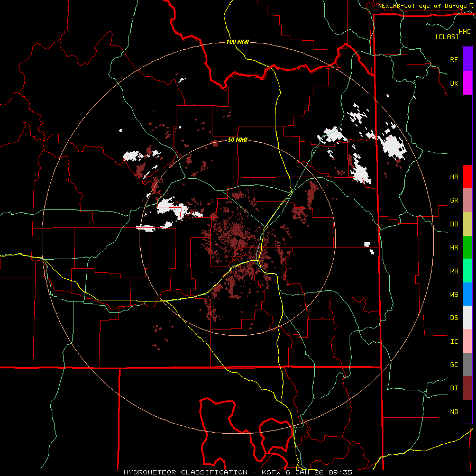Click the GC gray legend swatch
This screenshot has width=476, height=476.
tap(467, 364)
